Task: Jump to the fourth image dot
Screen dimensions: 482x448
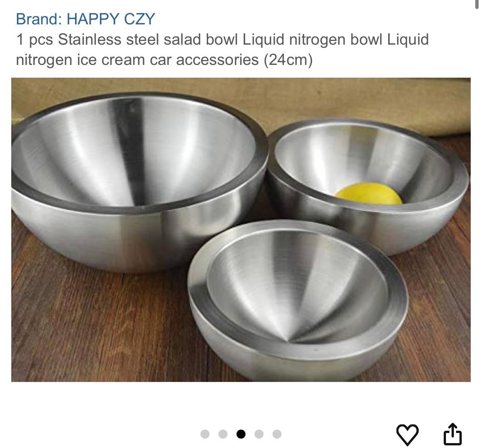Action: click(259, 434)
